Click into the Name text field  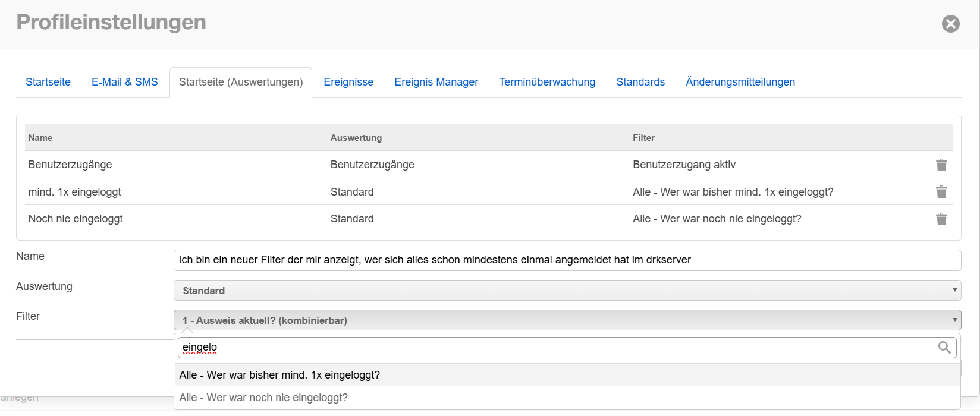pos(567,260)
